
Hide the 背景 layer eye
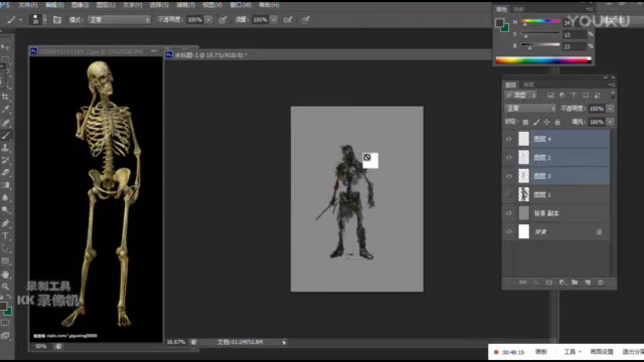(509, 232)
